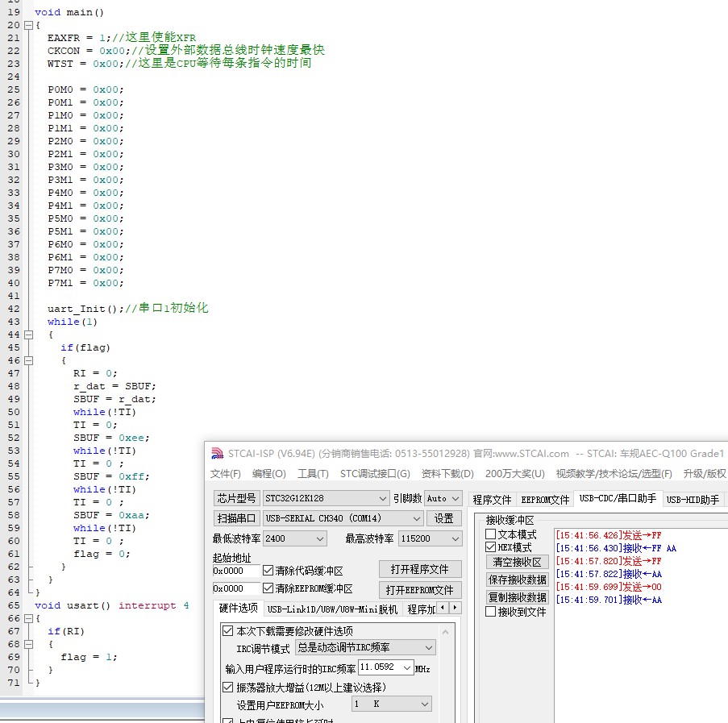The height and width of the screenshot is (723, 728).
Task: Open the 200万大奖(U) menu
Action: [515, 473]
